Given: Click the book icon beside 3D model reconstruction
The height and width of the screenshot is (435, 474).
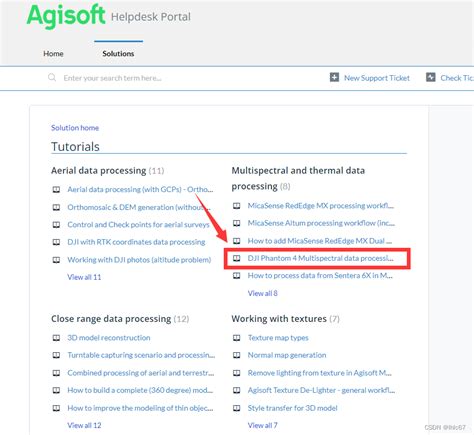Looking at the screenshot, I should coord(56,338).
